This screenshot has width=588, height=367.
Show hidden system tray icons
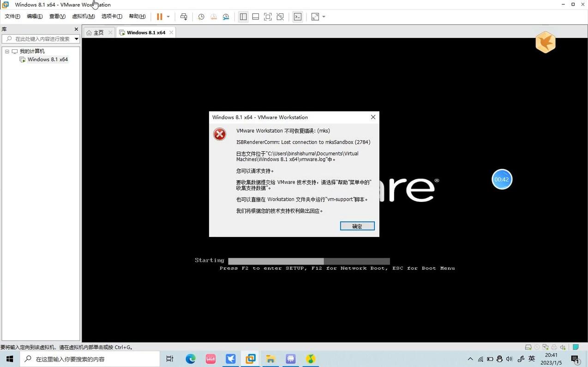click(x=470, y=359)
